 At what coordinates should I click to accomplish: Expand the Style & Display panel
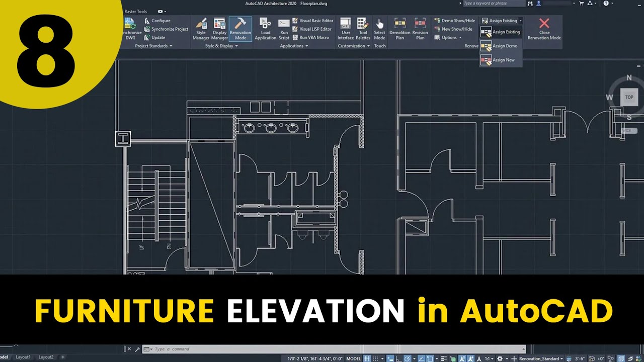click(221, 46)
